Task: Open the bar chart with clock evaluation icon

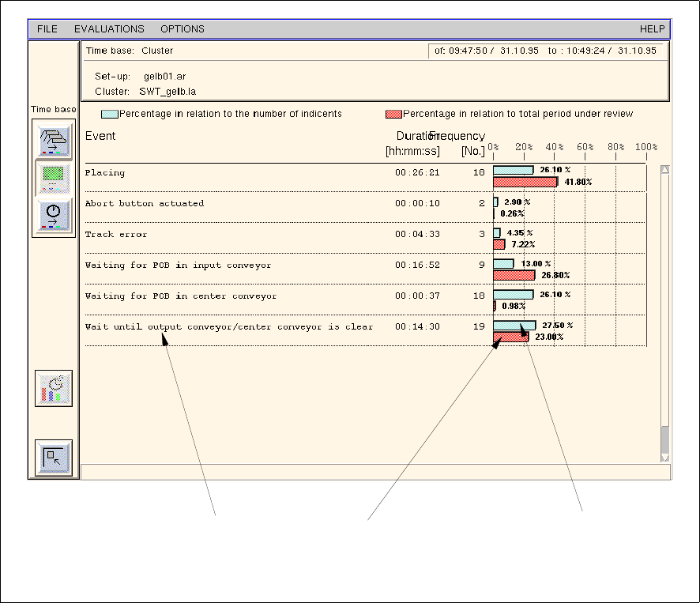Action: [x=54, y=388]
